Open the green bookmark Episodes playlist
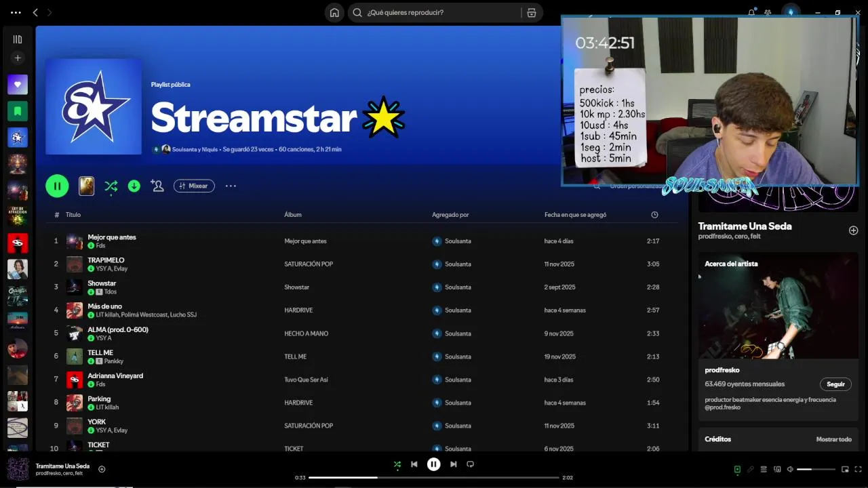Screen dimensions: 868x488 pos(18,111)
